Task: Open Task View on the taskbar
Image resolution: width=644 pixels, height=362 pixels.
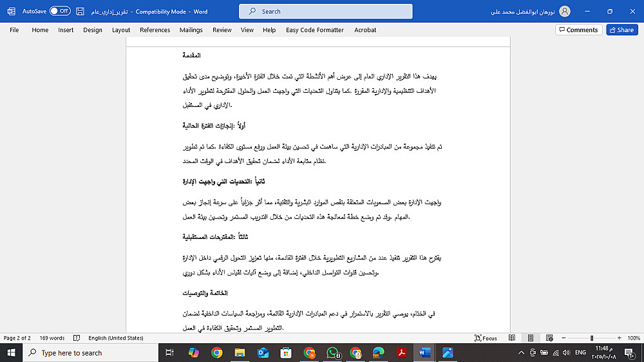Action: click(x=169, y=352)
